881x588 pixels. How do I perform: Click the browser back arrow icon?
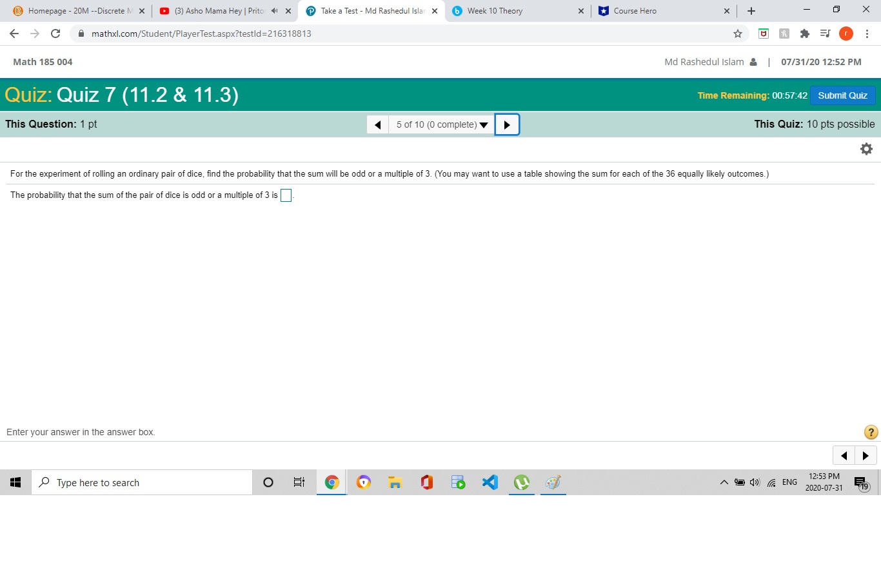pos(14,34)
